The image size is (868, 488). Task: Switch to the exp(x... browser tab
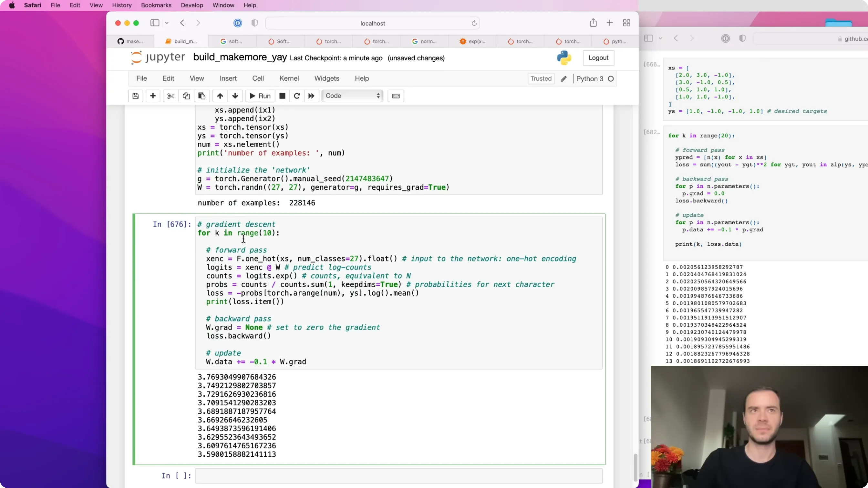click(472, 41)
